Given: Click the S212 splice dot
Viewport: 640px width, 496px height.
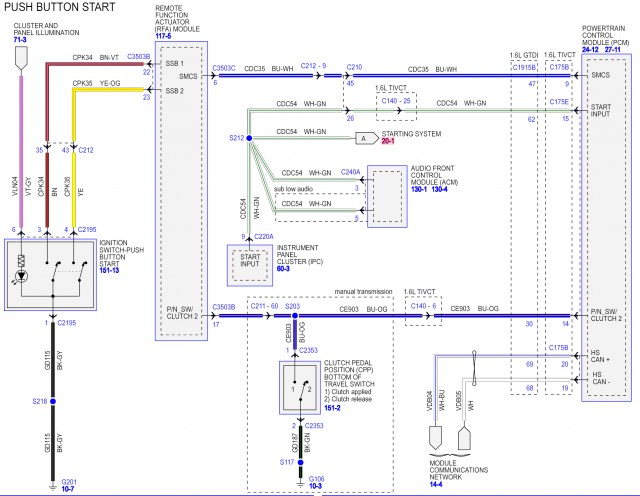Looking at the screenshot, I should [x=249, y=138].
